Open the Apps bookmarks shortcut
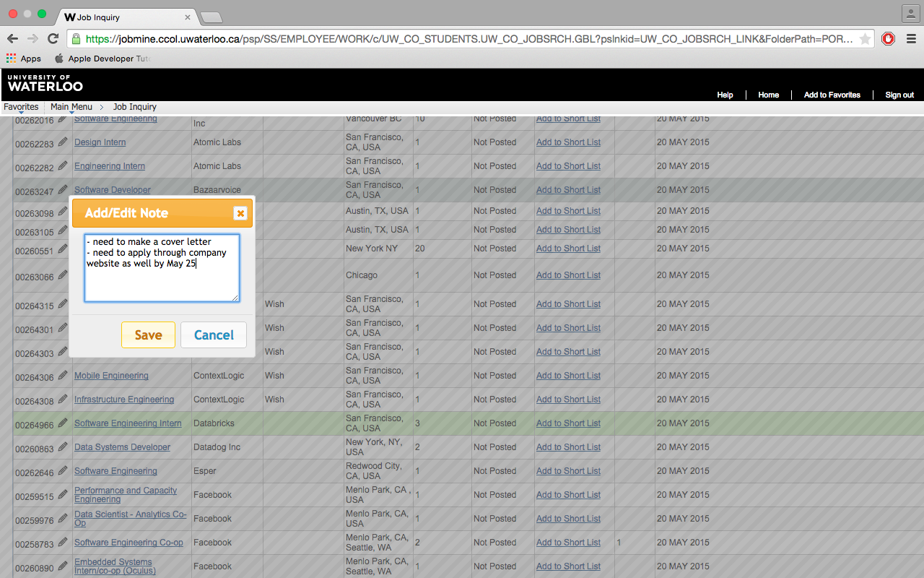924x578 pixels. click(x=24, y=59)
